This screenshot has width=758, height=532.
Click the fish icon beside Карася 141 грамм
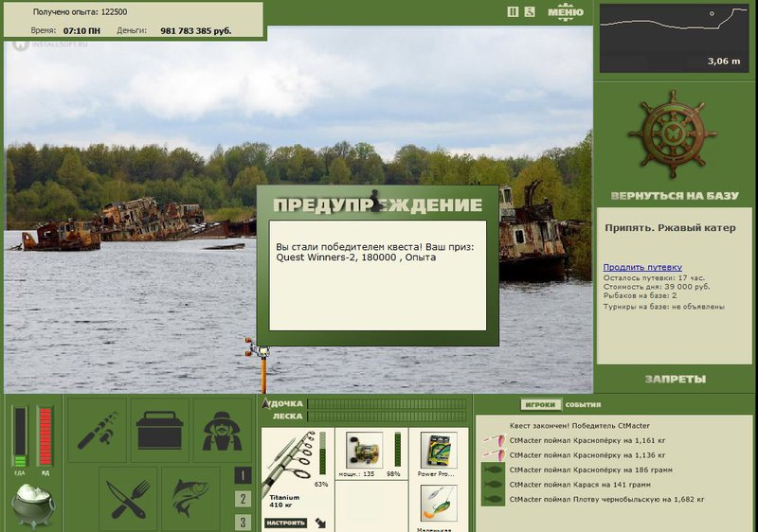click(x=493, y=485)
